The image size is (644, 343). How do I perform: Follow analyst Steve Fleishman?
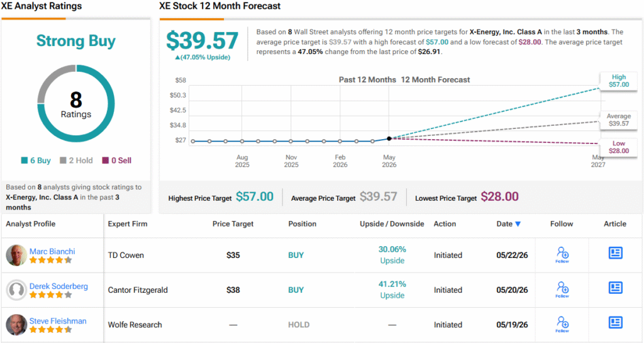(562, 325)
